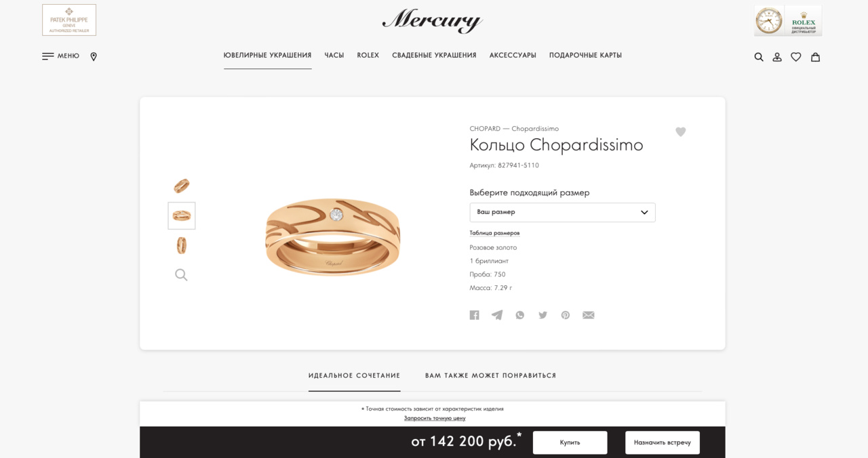This screenshot has width=868, height=458.
Task: Share the ring via Telegram
Action: (x=497, y=315)
